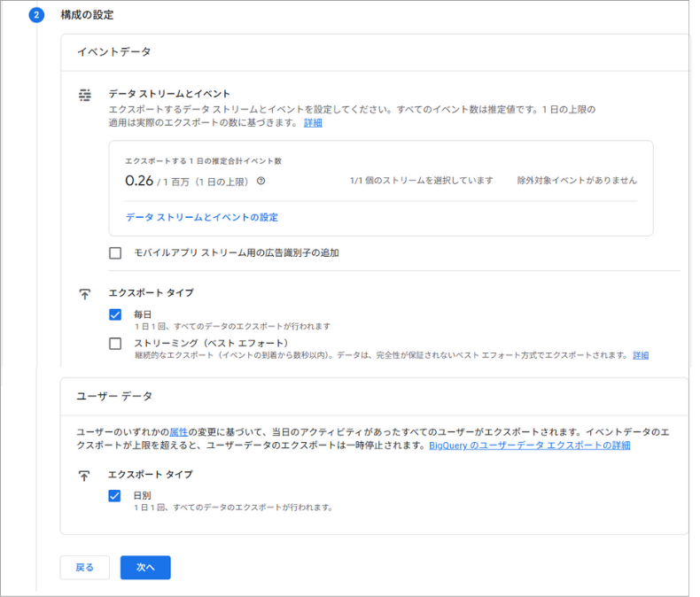700x597 pixels.
Task: Click the help icon next to 1 日の上限
Action: click(261, 181)
